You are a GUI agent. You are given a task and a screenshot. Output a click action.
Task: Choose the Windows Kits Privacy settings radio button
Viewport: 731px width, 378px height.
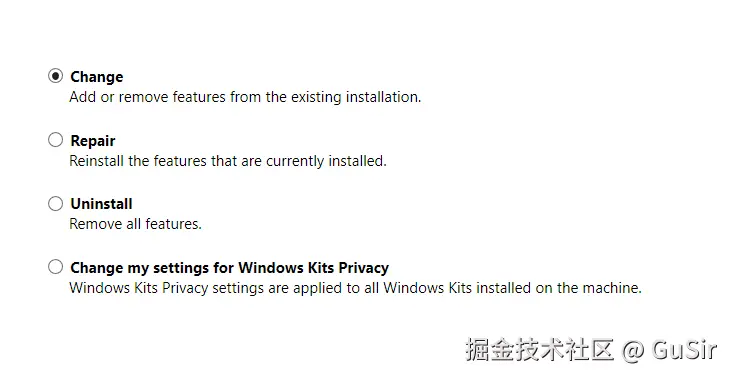55,267
